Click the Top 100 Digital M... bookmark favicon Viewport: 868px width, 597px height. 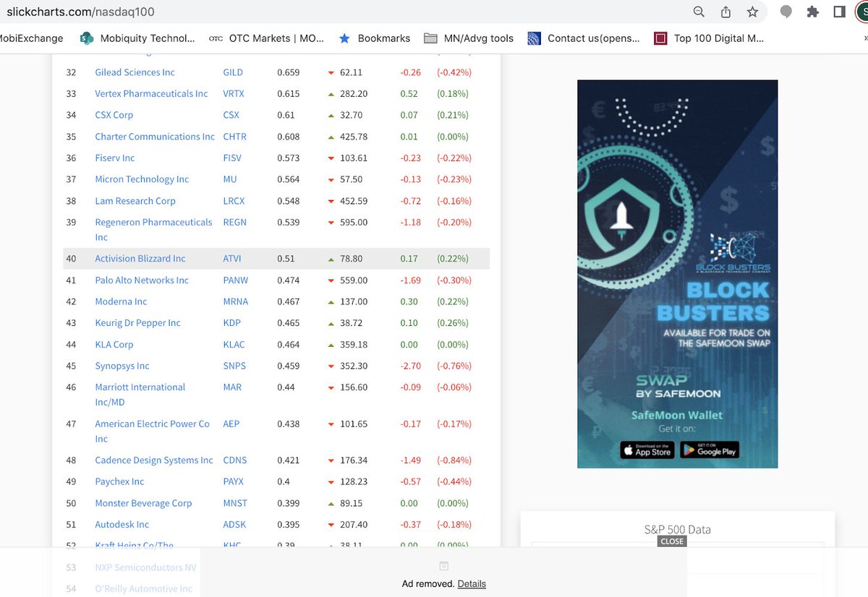tap(660, 38)
